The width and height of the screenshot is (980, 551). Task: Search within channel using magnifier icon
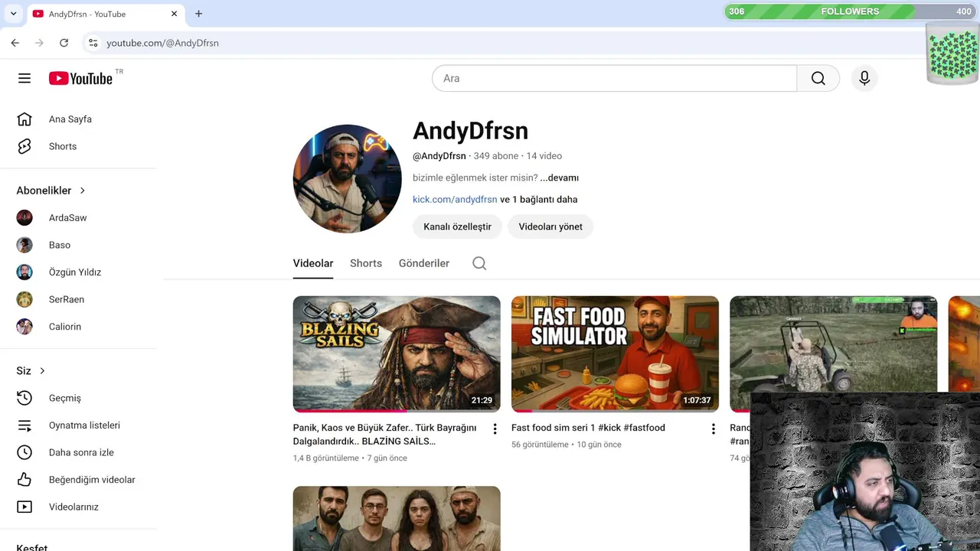[479, 263]
